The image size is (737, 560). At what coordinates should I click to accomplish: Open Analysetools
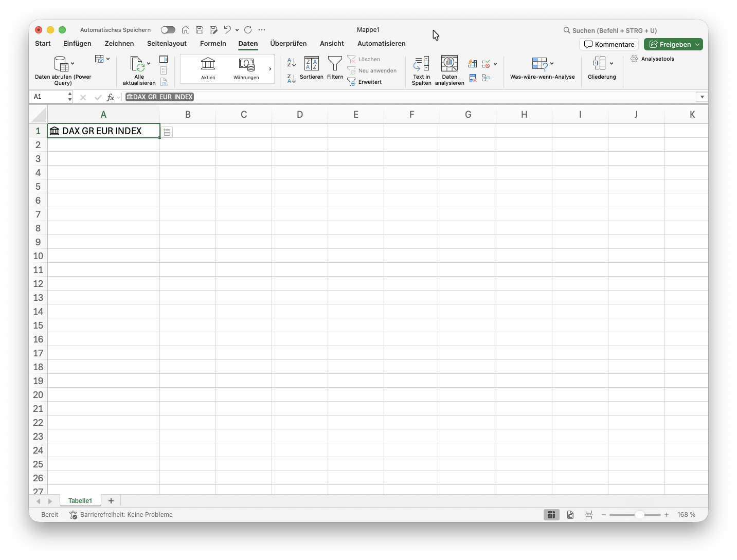coord(653,59)
